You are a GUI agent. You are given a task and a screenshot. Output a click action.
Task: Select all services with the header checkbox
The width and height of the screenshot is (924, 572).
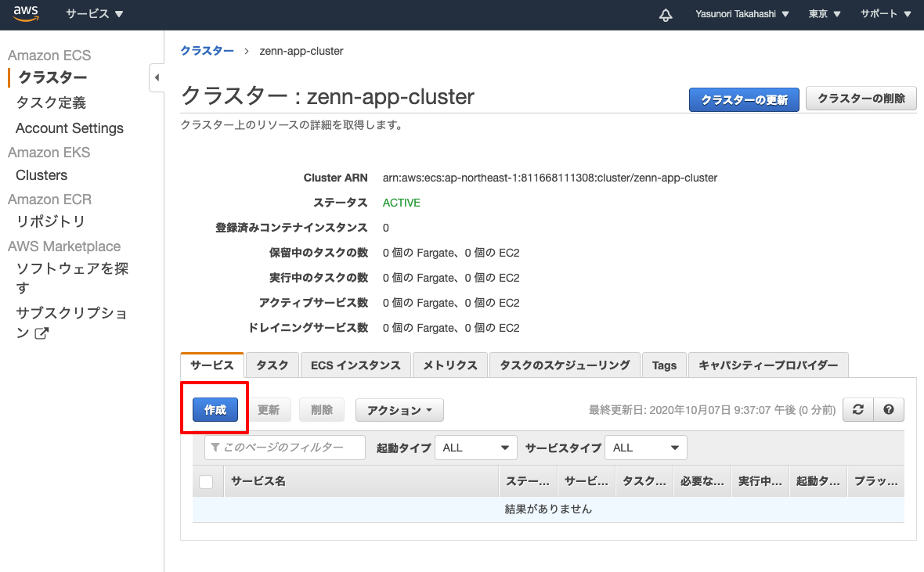(207, 480)
